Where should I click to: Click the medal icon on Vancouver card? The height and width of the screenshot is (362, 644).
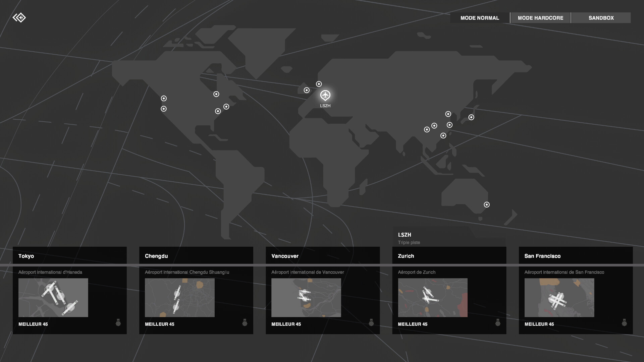[371, 322]
